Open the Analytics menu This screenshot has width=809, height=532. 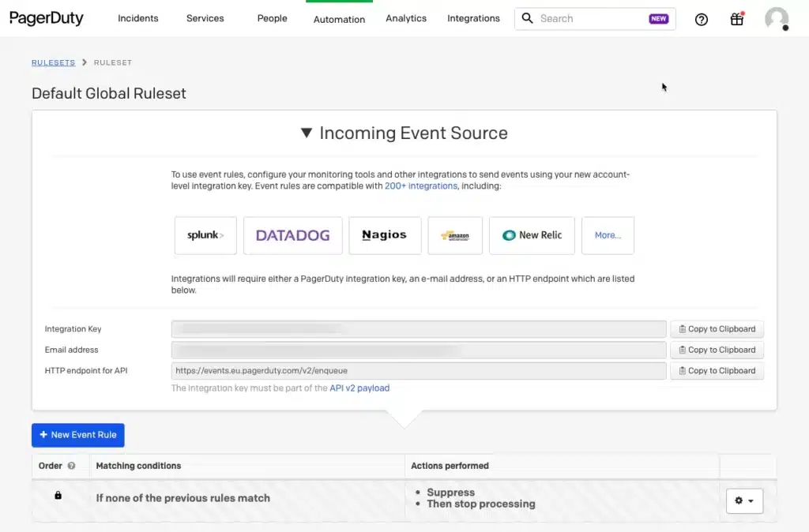[406, 18]
